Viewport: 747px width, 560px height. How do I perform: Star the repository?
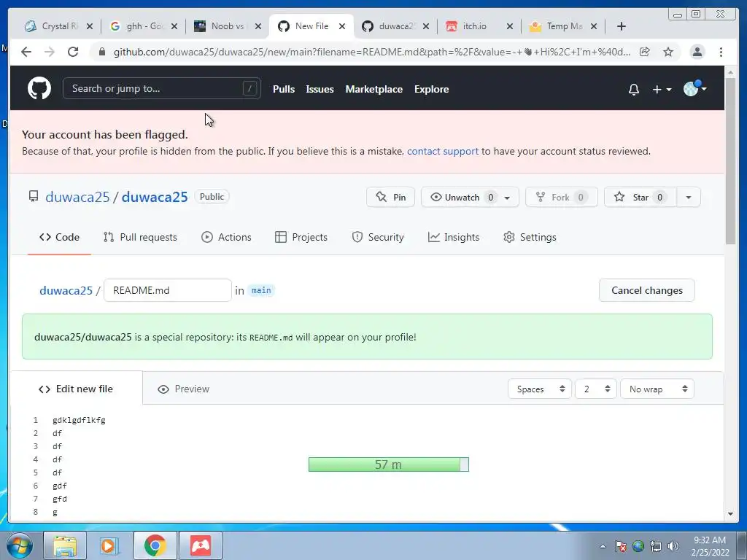click(x=640, y=197)
